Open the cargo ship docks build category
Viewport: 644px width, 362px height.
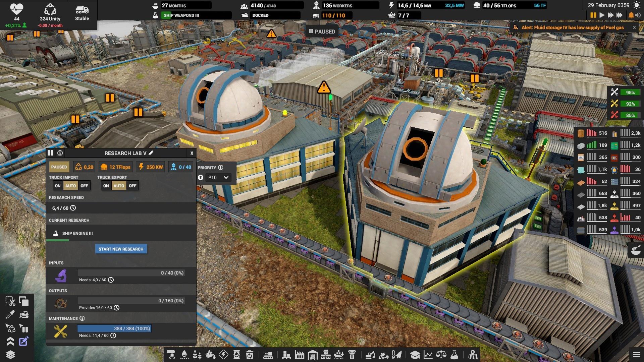click(x=339, y=355)
